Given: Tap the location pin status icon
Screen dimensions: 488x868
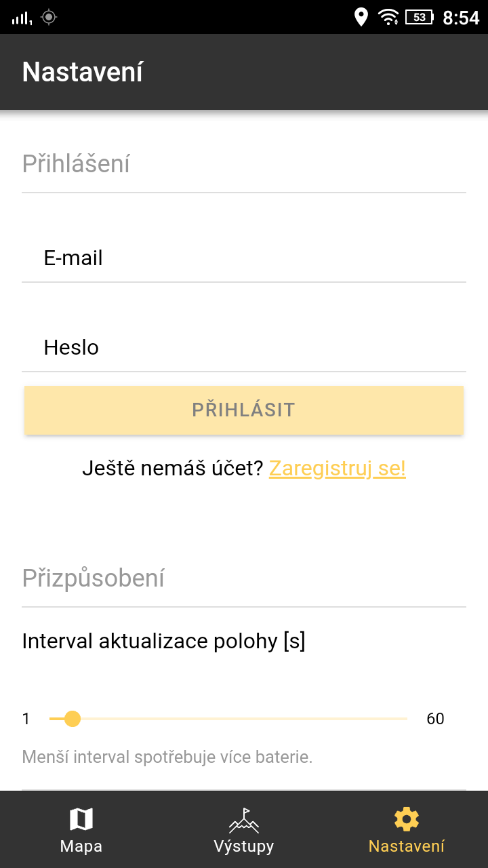Looking at the screenshot, I should (361, 17).
